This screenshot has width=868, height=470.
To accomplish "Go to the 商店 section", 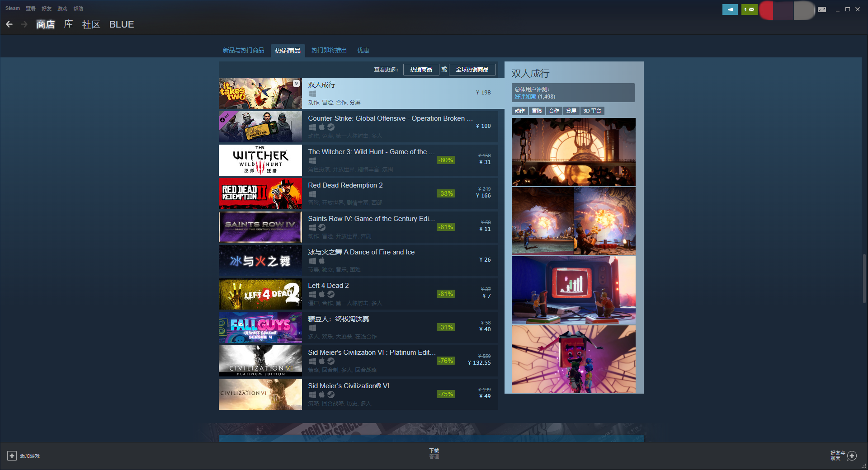I will coord(45,24).
